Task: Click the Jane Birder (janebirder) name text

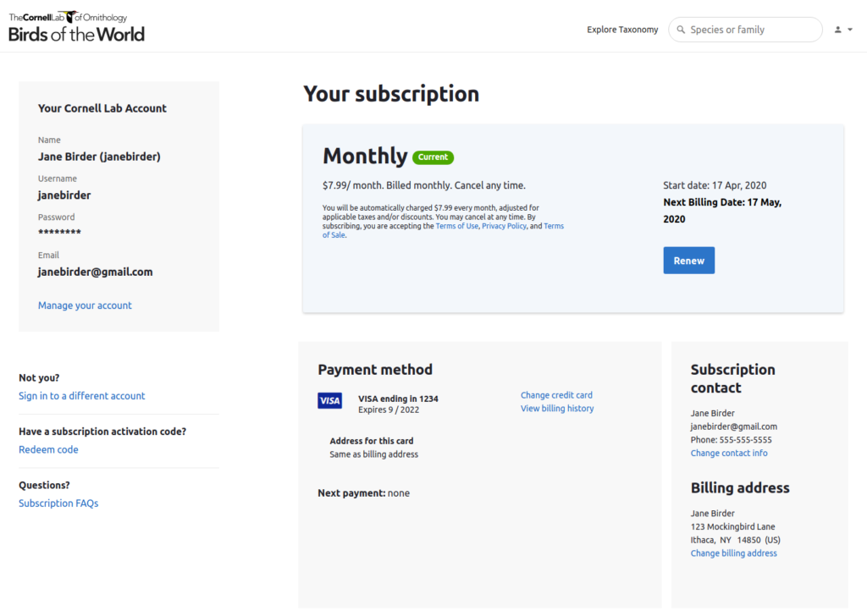Action: point(99,157)
